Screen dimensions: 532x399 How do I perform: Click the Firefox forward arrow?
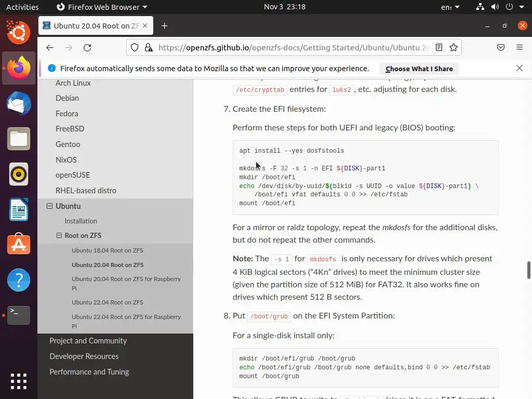(x=69, y=47)
